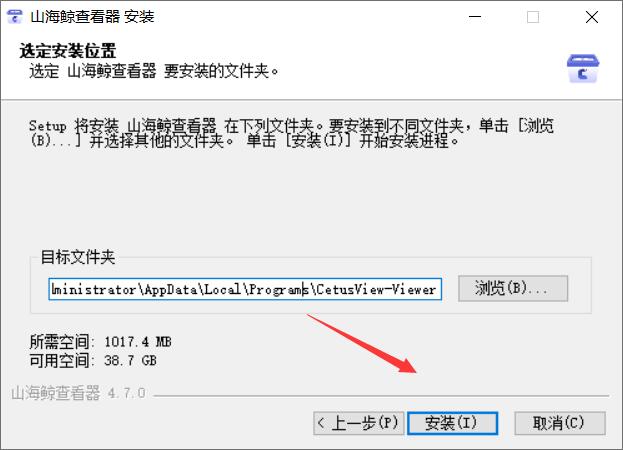Cancel setup using 取消(C)

pos(560,423)
